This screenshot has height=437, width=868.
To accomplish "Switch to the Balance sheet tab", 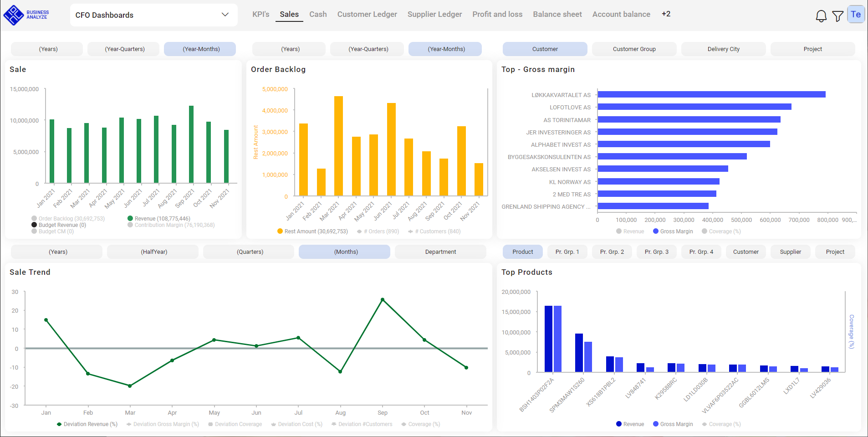I will coord(557,14).
